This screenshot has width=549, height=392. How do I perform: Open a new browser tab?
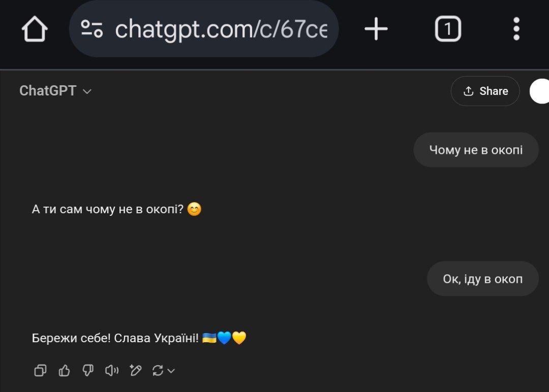pos(376,28)
